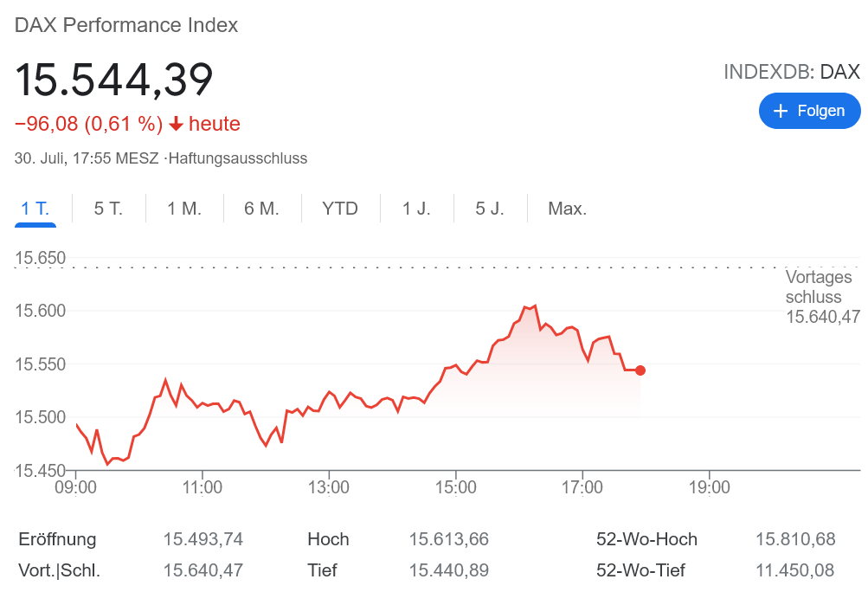The height and width of the screenshot is (605, 868).
Task: Select the YTD tab
Action: (340, 209)
